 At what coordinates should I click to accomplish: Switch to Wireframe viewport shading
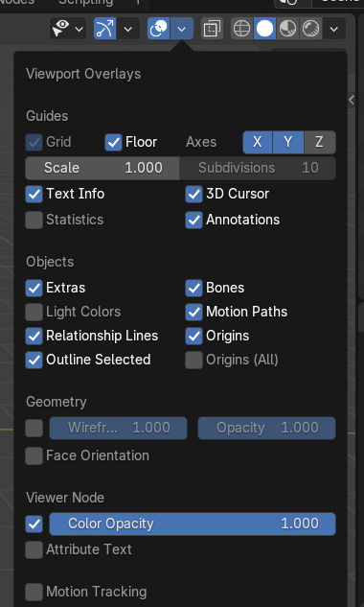click(242, 29)
